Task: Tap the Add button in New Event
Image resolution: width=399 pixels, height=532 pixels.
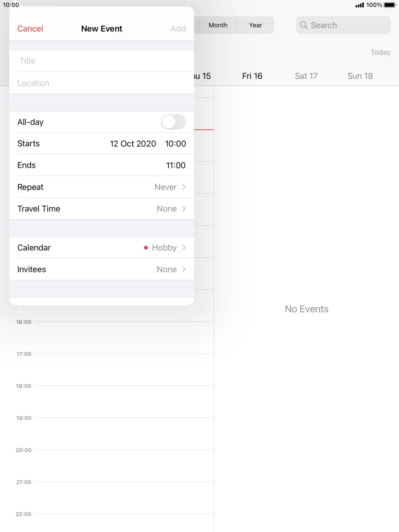Action: (x=178, y=28)
